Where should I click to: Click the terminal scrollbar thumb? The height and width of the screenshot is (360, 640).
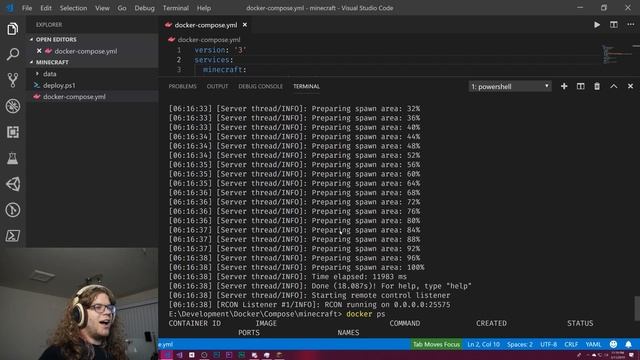pos(637,308)
